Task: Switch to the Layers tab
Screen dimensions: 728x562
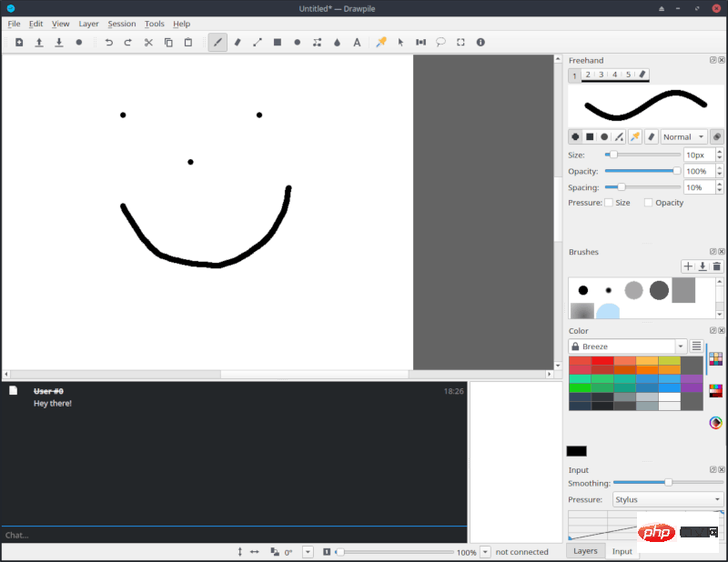Action: (585, 551)
